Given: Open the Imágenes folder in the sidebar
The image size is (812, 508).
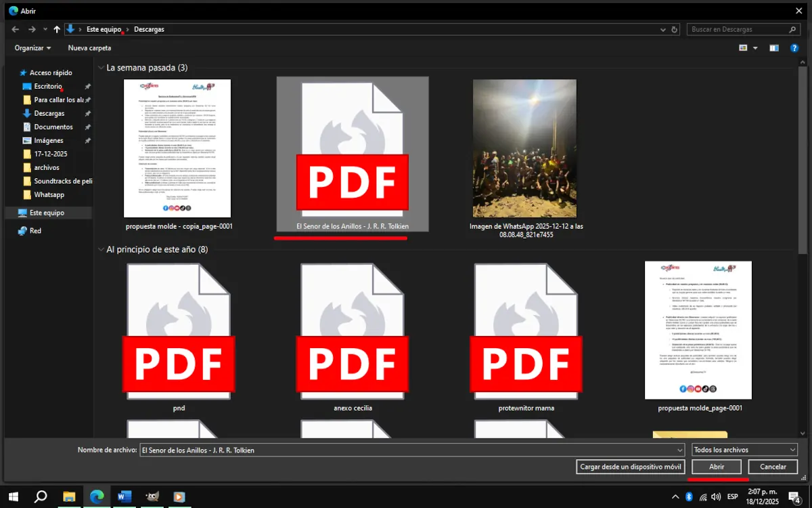Looking at the screenshot, I should point(49,140).
